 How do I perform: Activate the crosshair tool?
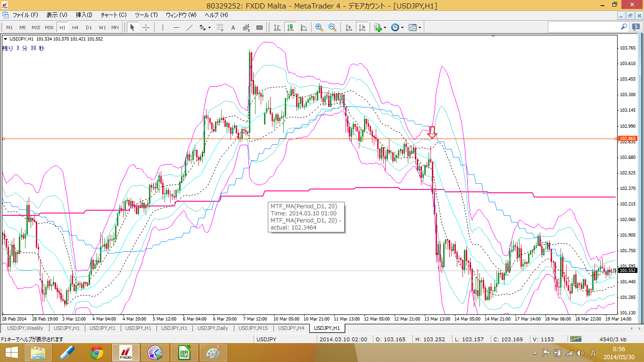click(146, 27)
